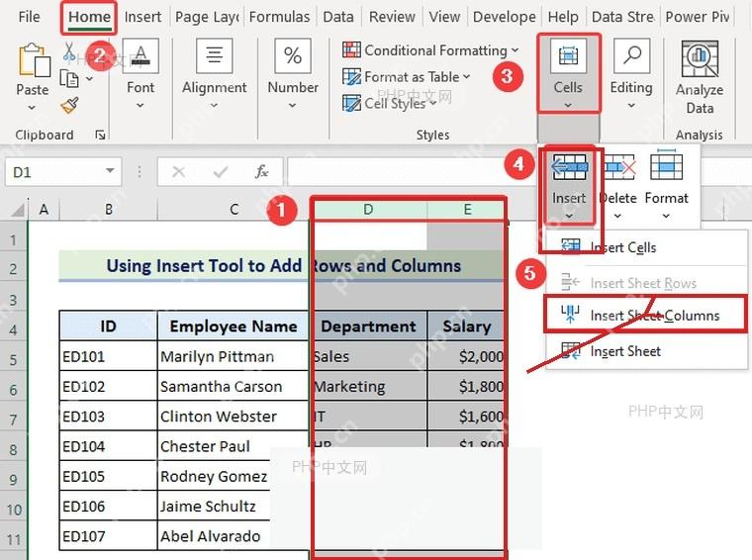Click the Cell Styles icon
Screen dimensions: 752x560
(x=351, y=103)
